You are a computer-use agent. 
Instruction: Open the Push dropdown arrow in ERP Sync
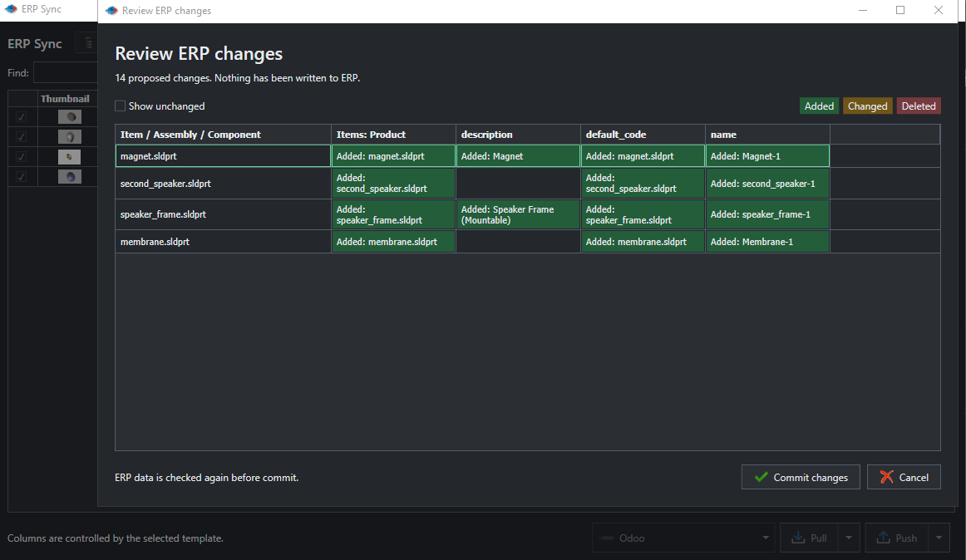(939, 538)
